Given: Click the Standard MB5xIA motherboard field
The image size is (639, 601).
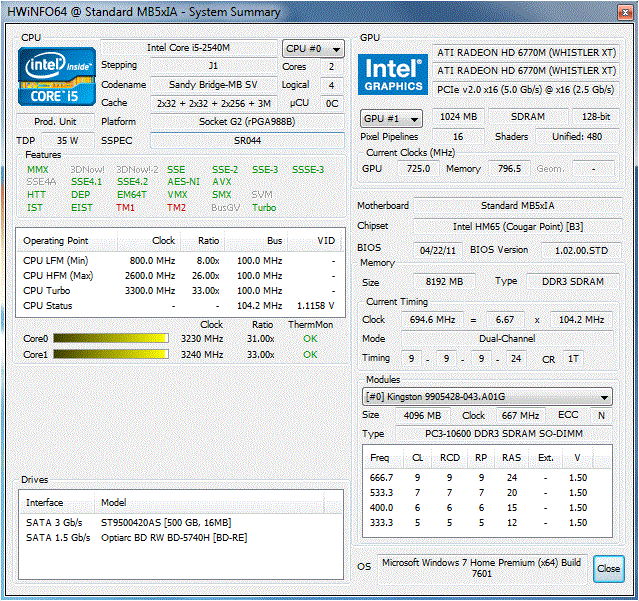Looking at the screenshot, I should [518, 206].
